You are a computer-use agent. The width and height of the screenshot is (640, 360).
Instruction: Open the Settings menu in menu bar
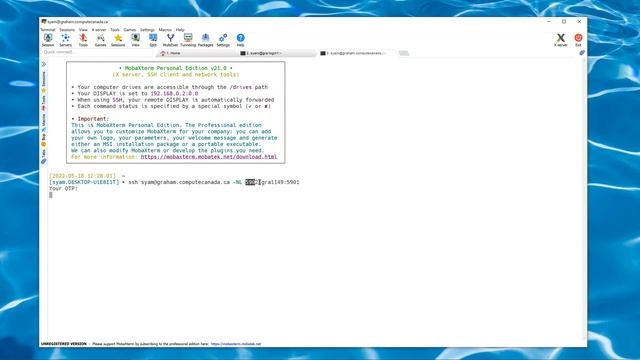147,30
